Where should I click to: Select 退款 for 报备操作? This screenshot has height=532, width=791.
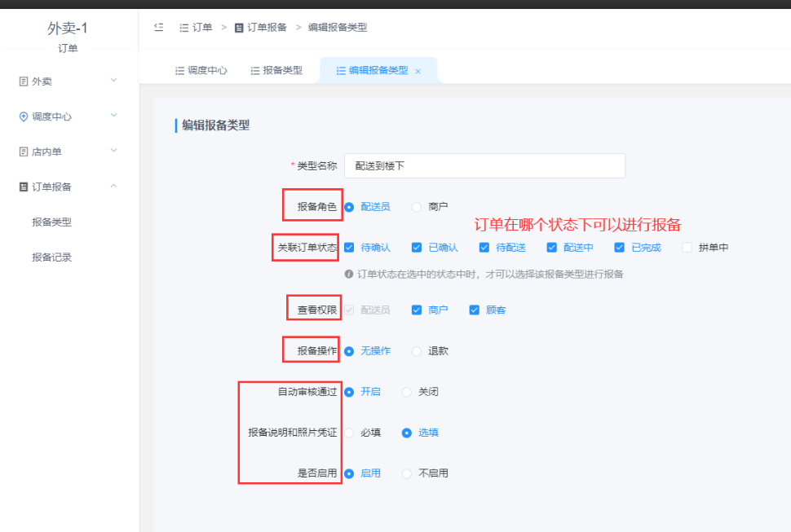click(x=416, y=351)
